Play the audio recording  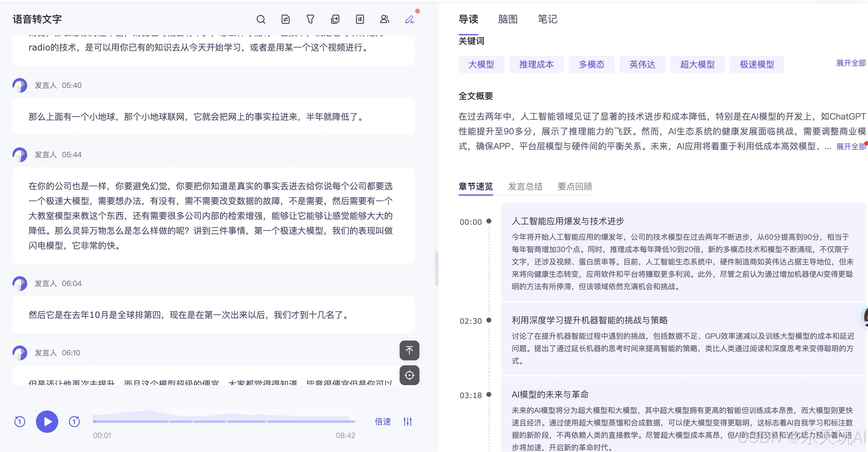click(47, 421)
